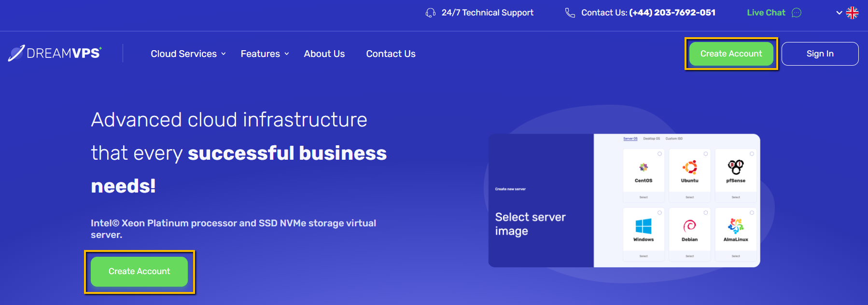Select the Ubuntu card radio button
868x305 pixels.
pos(706,154)
